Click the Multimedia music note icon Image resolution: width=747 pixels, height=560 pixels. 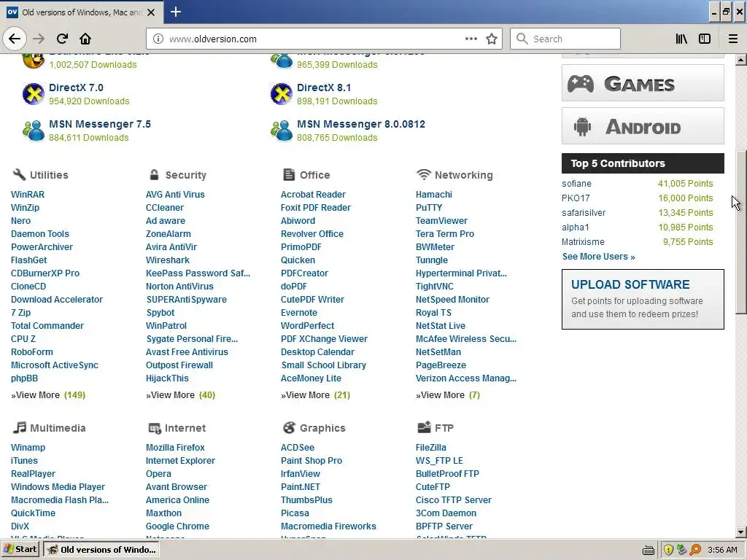click(19, 427)
